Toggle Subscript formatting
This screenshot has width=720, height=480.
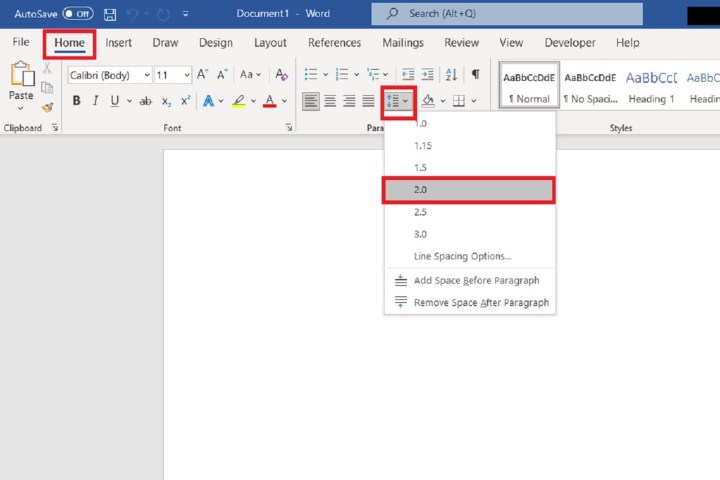point(166,102)
